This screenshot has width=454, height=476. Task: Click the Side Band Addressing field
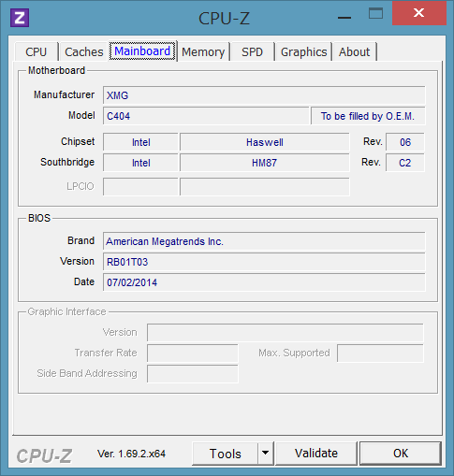point(193,374)
